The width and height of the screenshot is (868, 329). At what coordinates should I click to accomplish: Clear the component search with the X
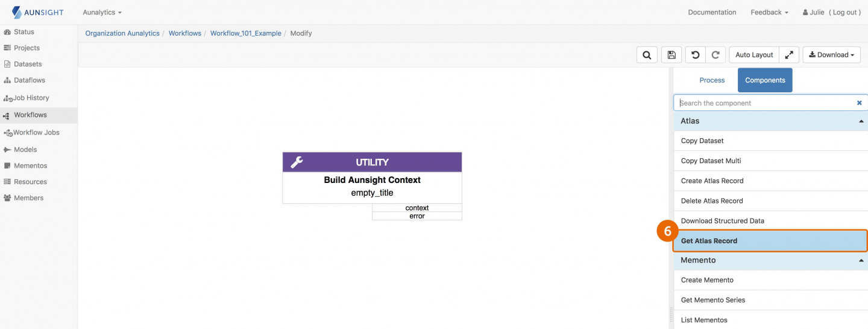pos(860,103)
